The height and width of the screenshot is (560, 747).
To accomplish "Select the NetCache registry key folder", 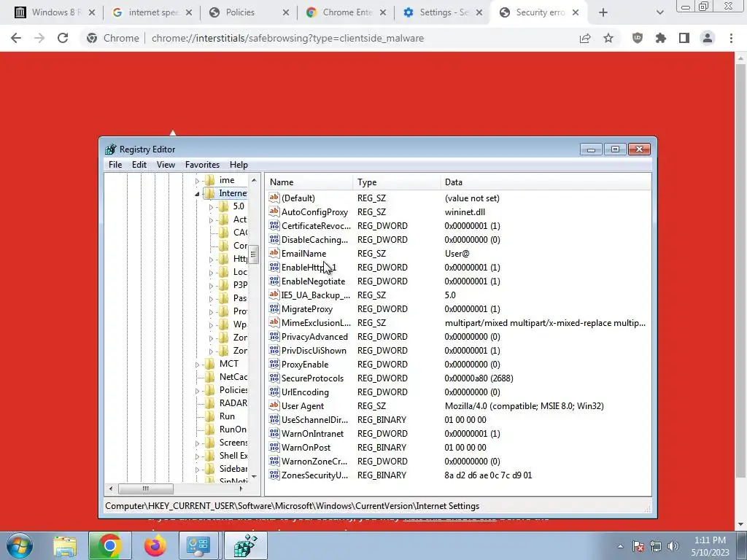I will [210, 377].
